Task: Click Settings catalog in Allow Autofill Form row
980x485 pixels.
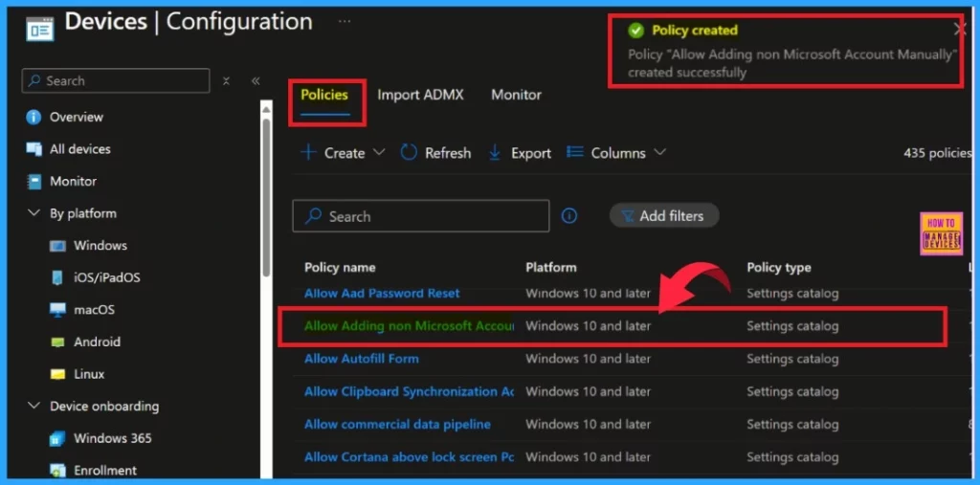Action: click(792, 359)
